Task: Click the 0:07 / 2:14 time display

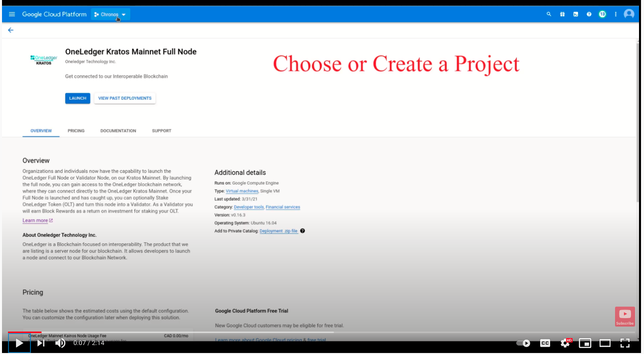Action: (89, 343)
